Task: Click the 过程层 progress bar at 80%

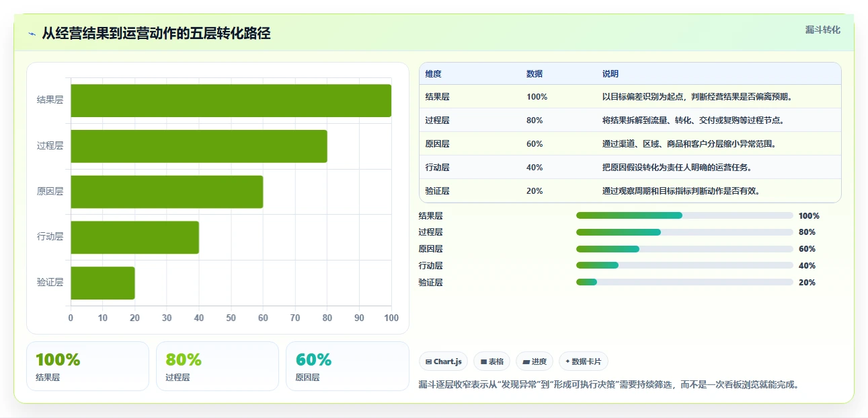Action: [x=684, y=232]
